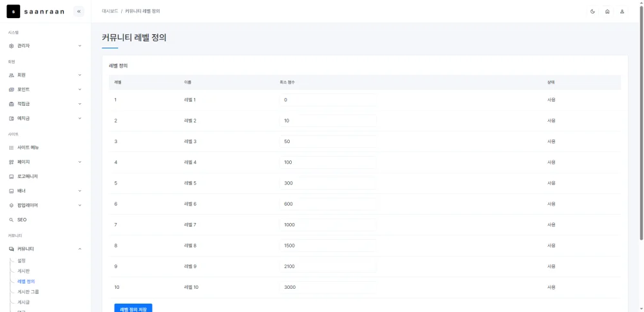
Task: Open the 게시글 submenu item
Action: [x=23, y=302]
